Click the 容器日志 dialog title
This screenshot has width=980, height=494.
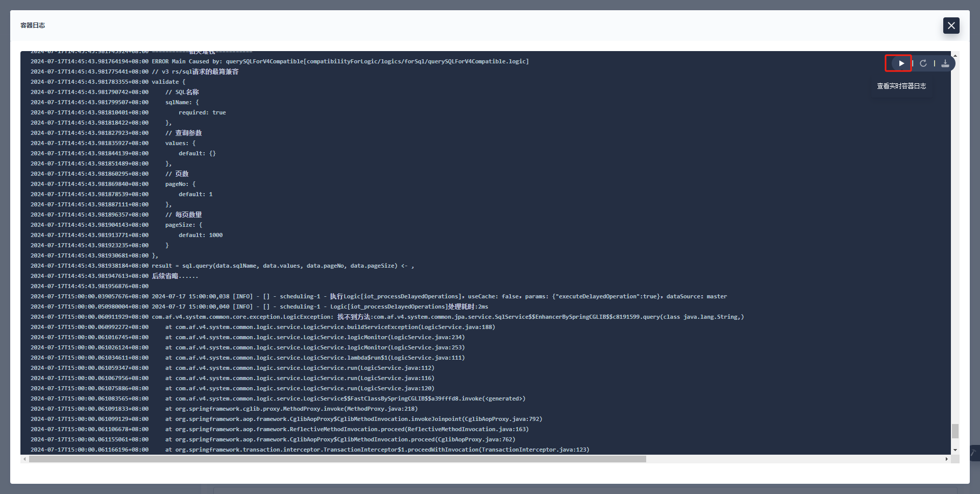33,25
